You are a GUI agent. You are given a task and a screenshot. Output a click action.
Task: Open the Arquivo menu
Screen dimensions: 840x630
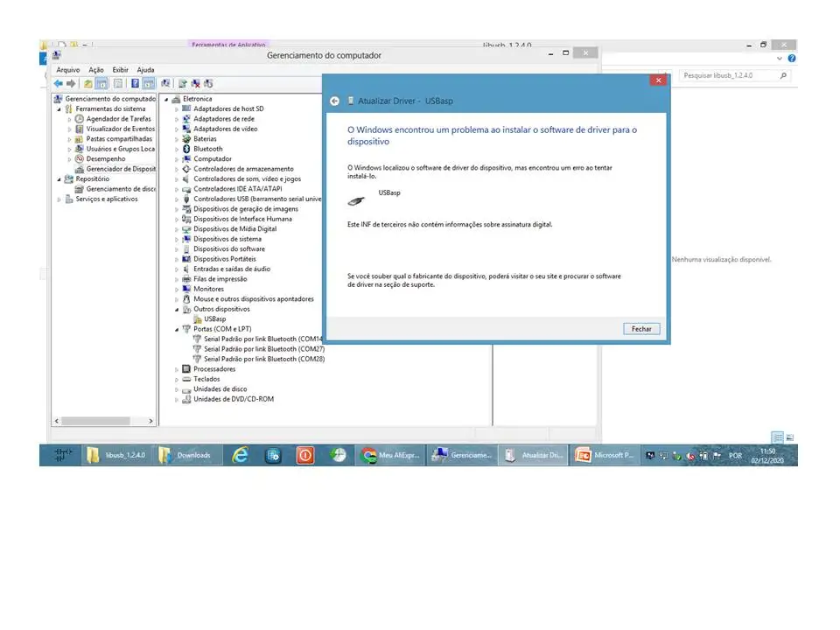click(x=68, y=70)
